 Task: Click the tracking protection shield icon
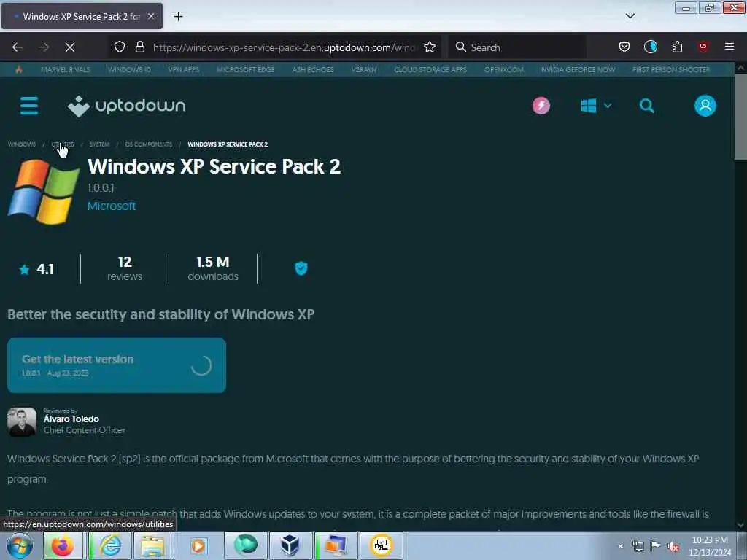click(x=120, y=47)
